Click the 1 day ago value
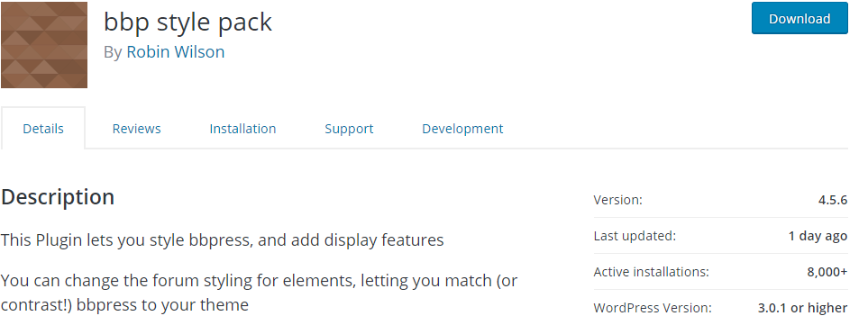 coord(818,236)
